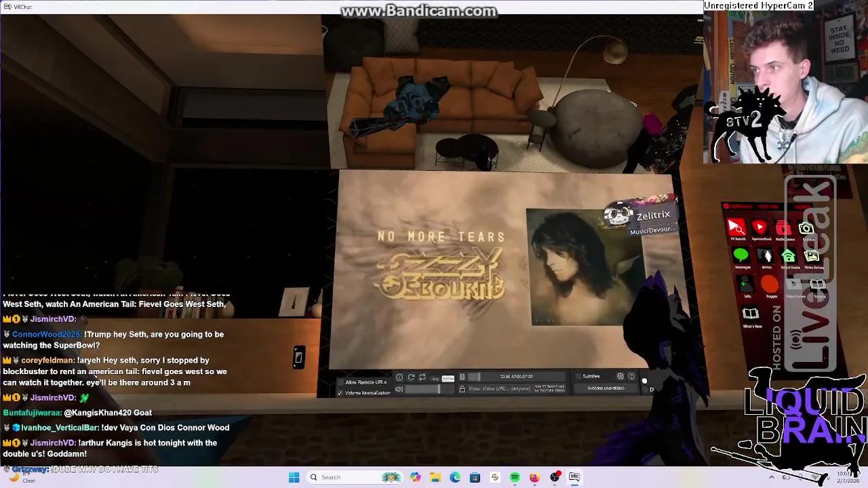The height and width of the screenshot is (488, 868).
Task: Open File Explorer from taskbar
Action: click(435, 477)
